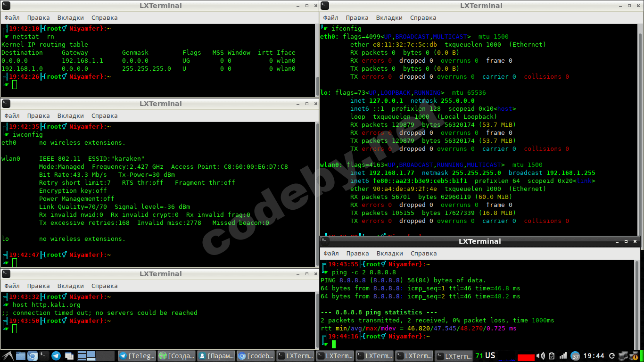Click the terminal window icon of the host LXTerminal
This screenshot has width=644, height=362.
6,274
